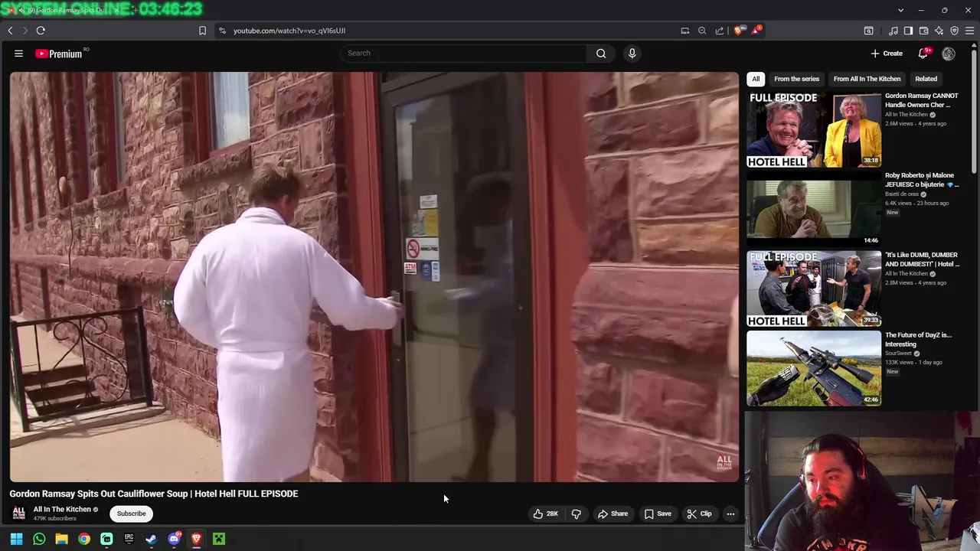Open the zoom out magnifier indicator
The image size is (980, 551).
click(702, 31)
